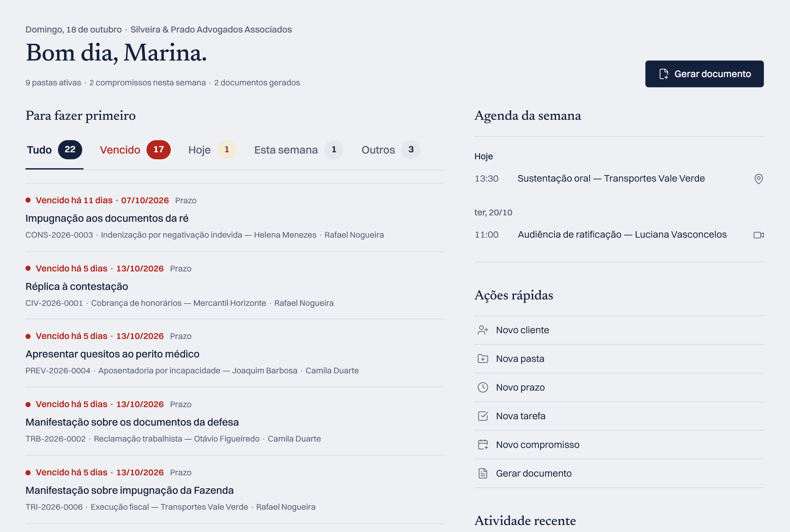This screenshot has width=790, height=532.
Task: Click the CONS-2026-0003 case reference text
Action: point(59,235)
